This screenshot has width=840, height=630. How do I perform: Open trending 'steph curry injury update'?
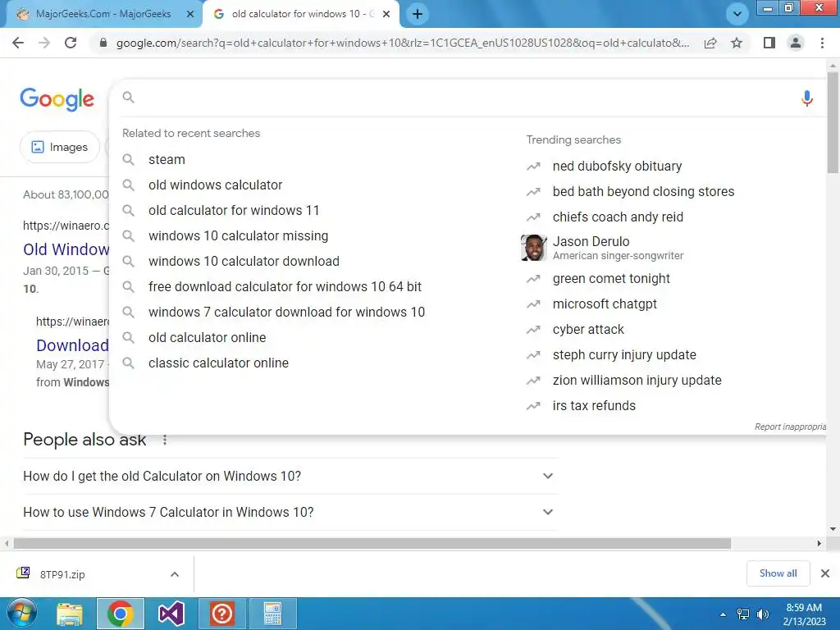(624, 355)
